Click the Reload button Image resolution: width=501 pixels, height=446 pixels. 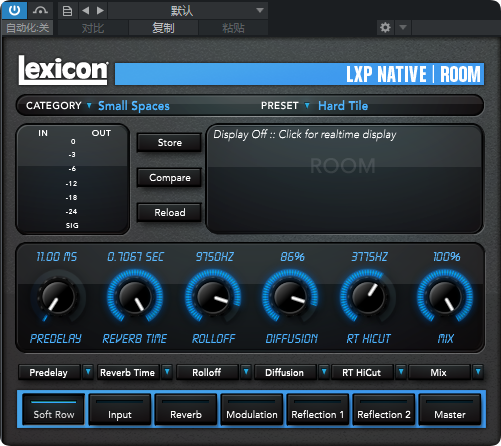pyautogui.click(x=169, y=212)
